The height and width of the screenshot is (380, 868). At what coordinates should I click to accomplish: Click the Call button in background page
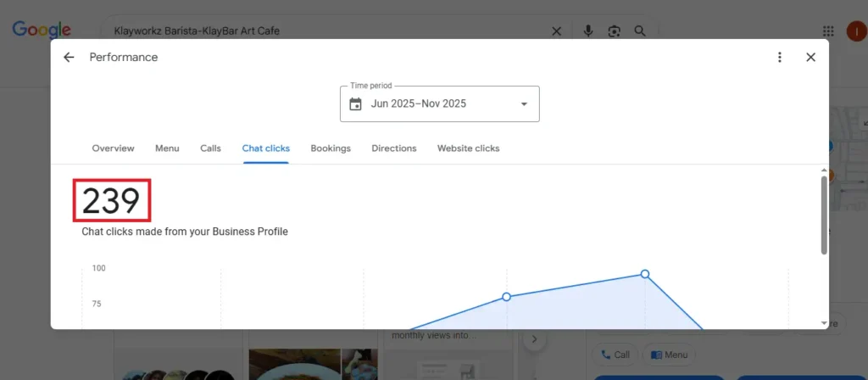tap(615, 355)
